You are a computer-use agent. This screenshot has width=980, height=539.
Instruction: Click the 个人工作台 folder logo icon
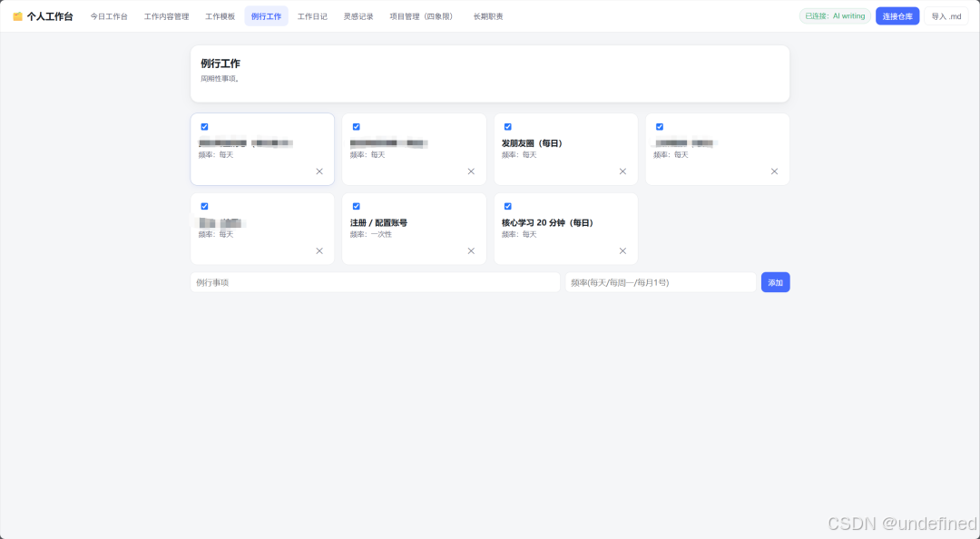(x=17, y=17)
